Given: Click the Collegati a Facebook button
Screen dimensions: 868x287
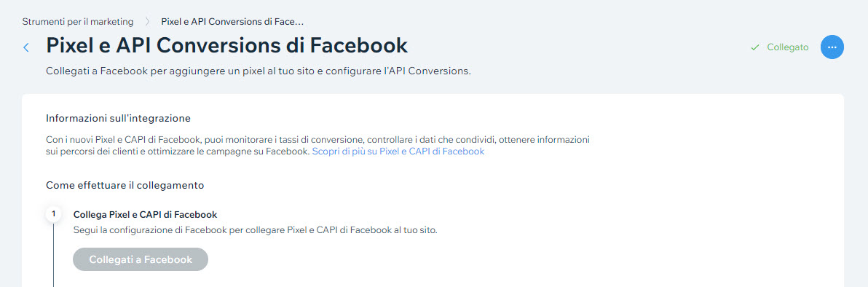Looking at the screenshot, I should tap(141, 259).
